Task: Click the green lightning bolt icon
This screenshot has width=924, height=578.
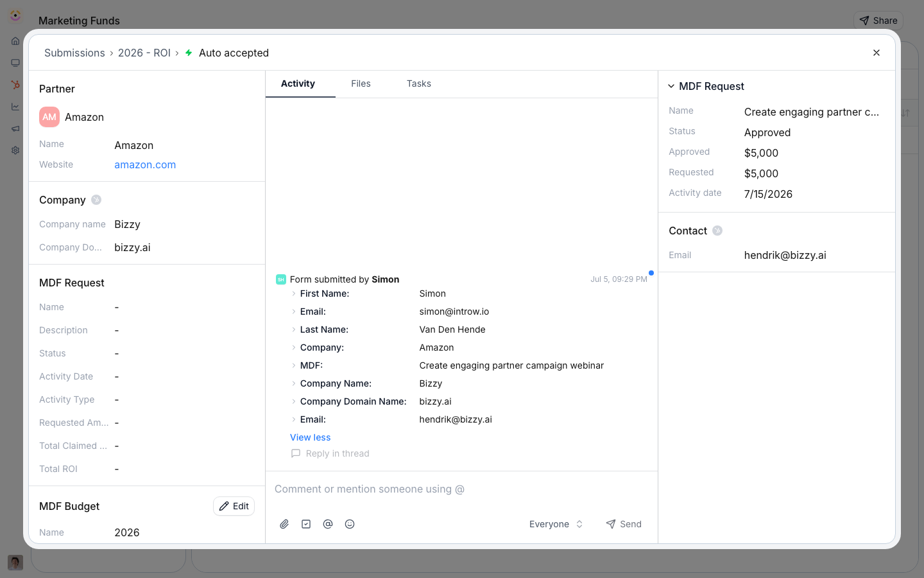Action: [x=189, y=53]
